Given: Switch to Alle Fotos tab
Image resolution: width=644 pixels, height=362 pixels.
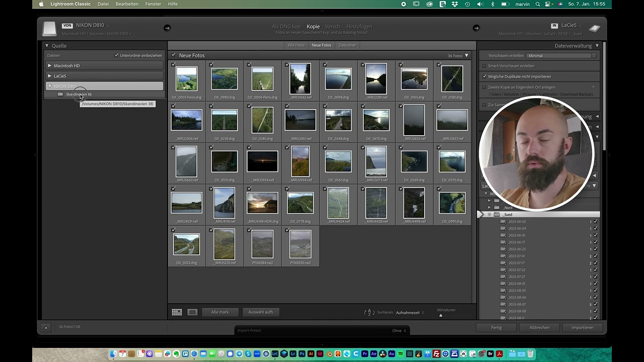Looking at the screenshot, I should point(296,45).
